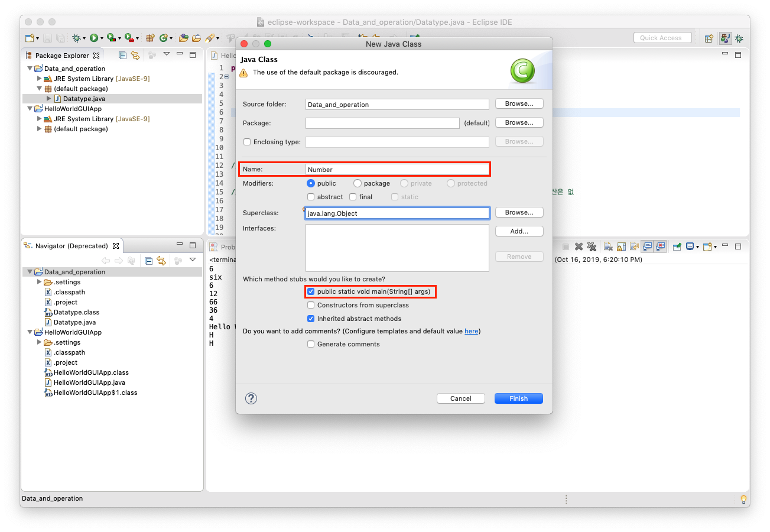Click Browse button for Superclass
The width and height of the screenshot is (770, 532).
[x=519, y=212]
